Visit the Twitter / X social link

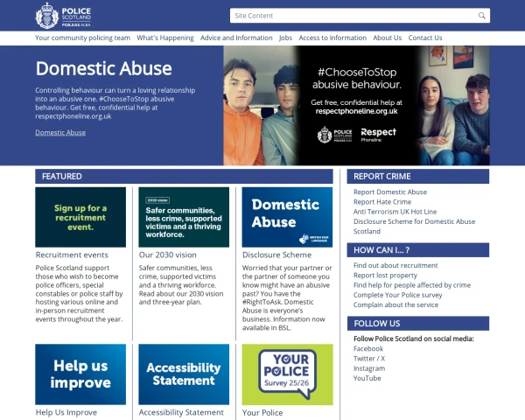pyautogui.click(x=369, y=359)
